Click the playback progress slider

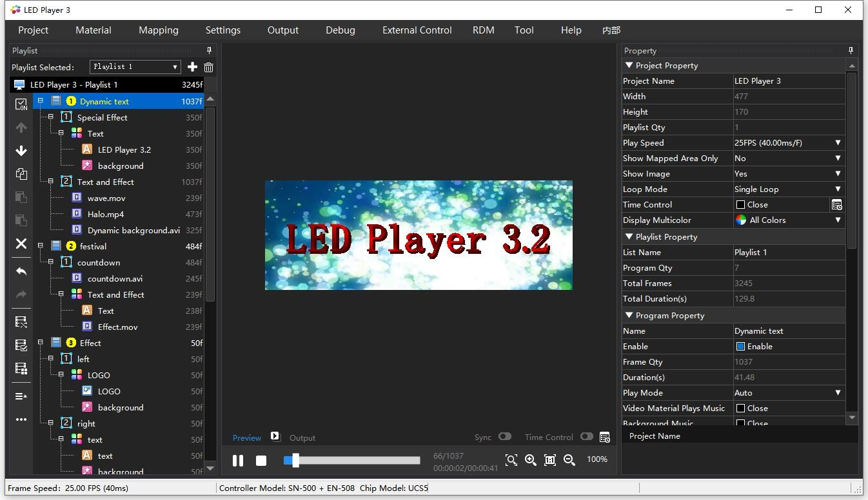point(352,460)
